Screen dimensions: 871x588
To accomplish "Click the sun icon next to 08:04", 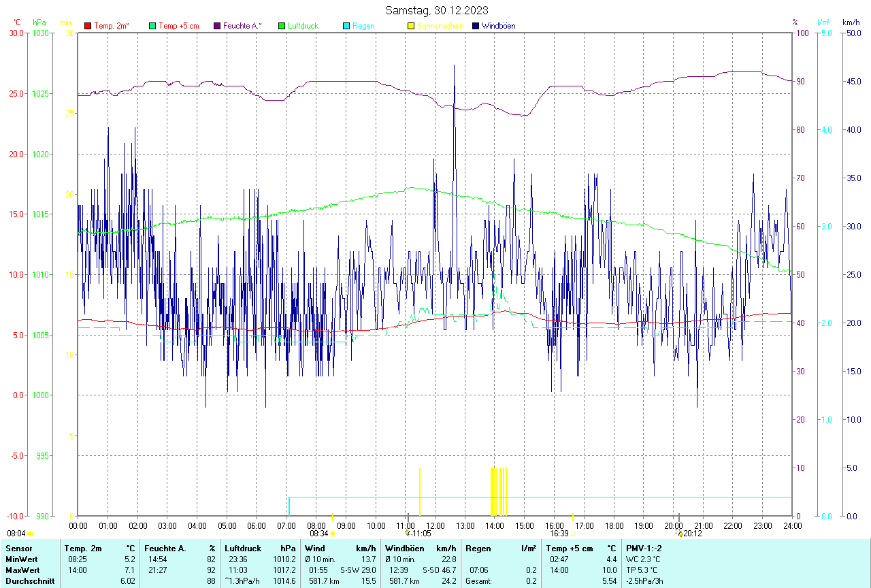I will (30, 534).
